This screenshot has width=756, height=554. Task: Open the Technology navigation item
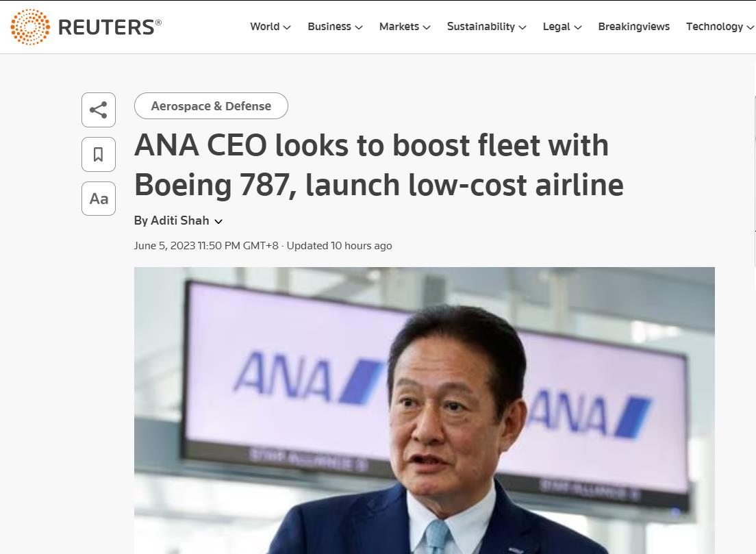[x=714, y=27]
